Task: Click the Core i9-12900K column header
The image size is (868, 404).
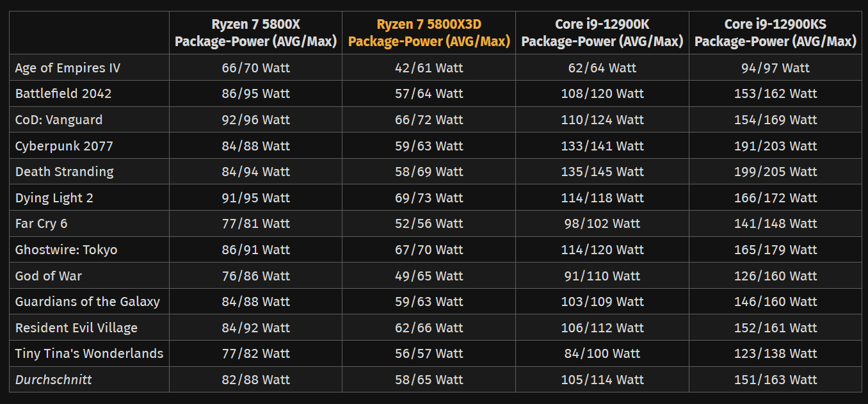Action: (x=602, y=33)
